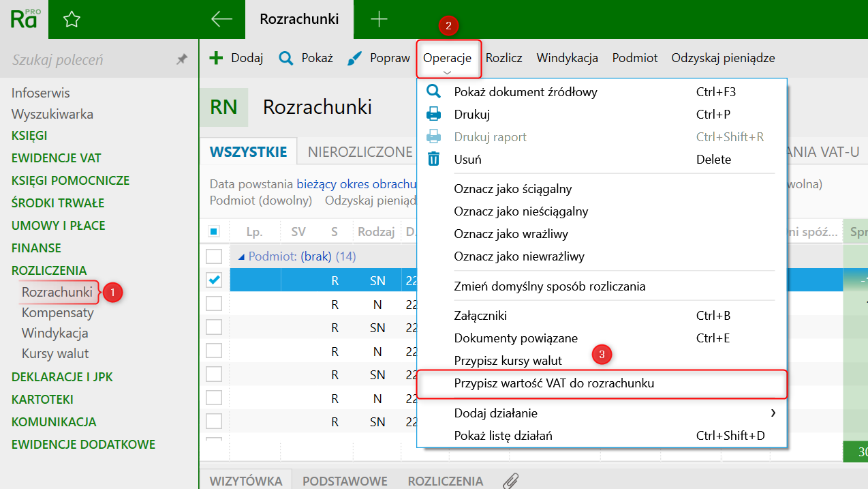Switch to the NIEROZLICZONE tab
Viewport: 868px width, 489px height.
360,151
